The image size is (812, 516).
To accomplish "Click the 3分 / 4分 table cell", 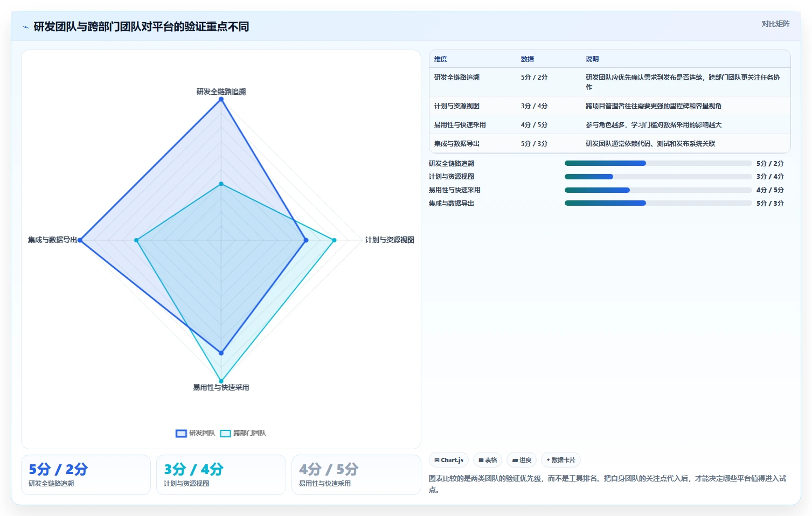I will click(534, 106).
